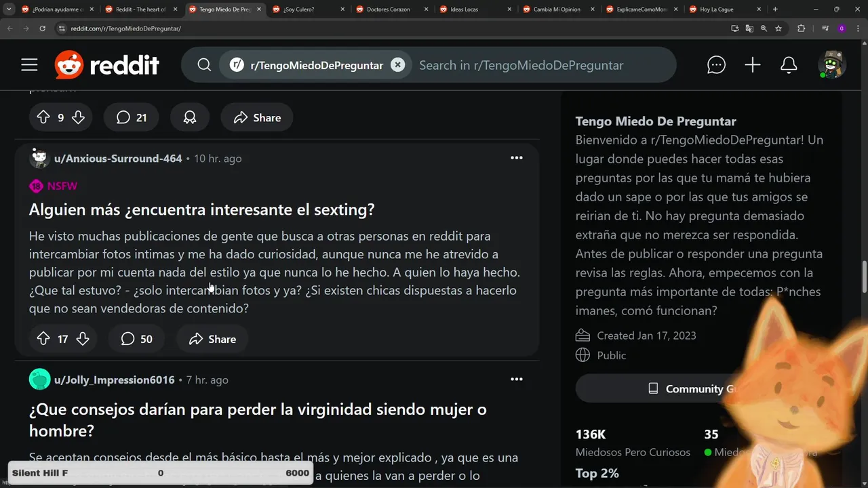Open u/Anxious-Surround-464 avatar

pyautogui.click(x=39, y=159)
